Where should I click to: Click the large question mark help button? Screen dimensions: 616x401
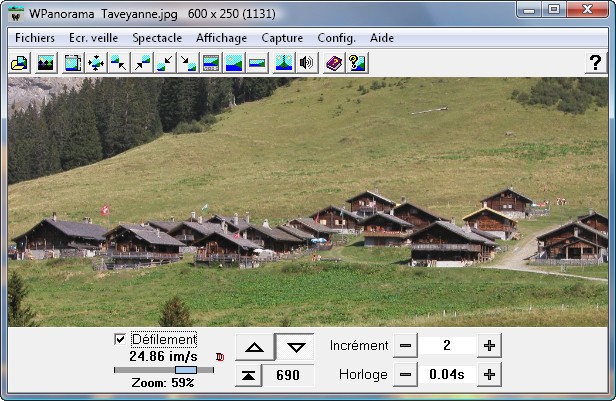[x=595, y=63]
